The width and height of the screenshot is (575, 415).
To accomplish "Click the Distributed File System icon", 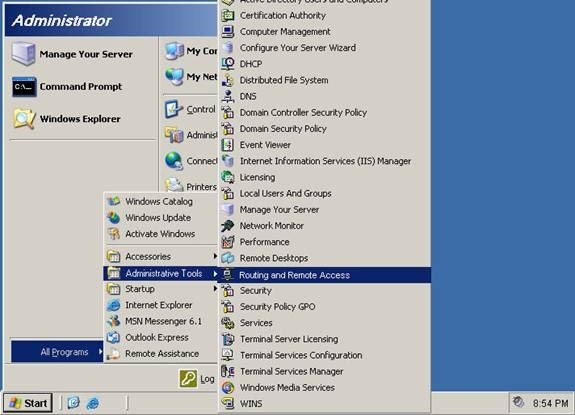I will 228,80.
